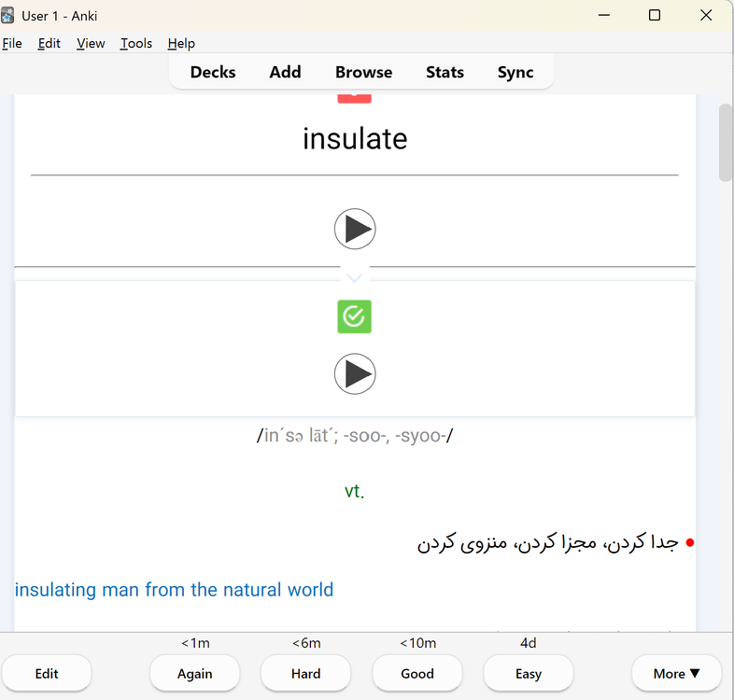The height and width of the screenshot is (700, 734).
Task: Click the <10m interval label above Good
Action: coord(417,643)
